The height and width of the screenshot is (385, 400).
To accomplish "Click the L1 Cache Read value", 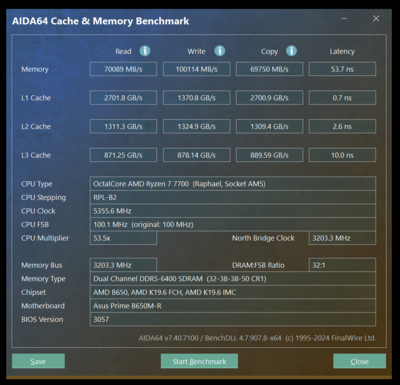I will (x=123, y=98).
